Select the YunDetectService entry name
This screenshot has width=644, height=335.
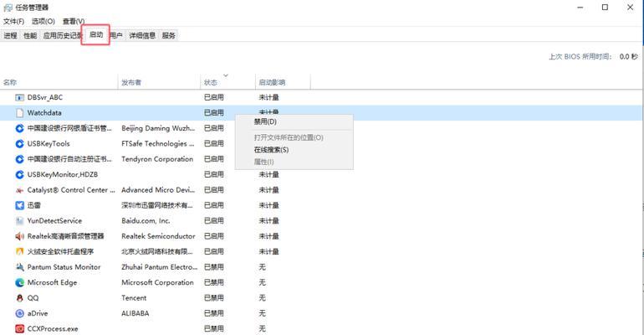[x=54, y=221]
